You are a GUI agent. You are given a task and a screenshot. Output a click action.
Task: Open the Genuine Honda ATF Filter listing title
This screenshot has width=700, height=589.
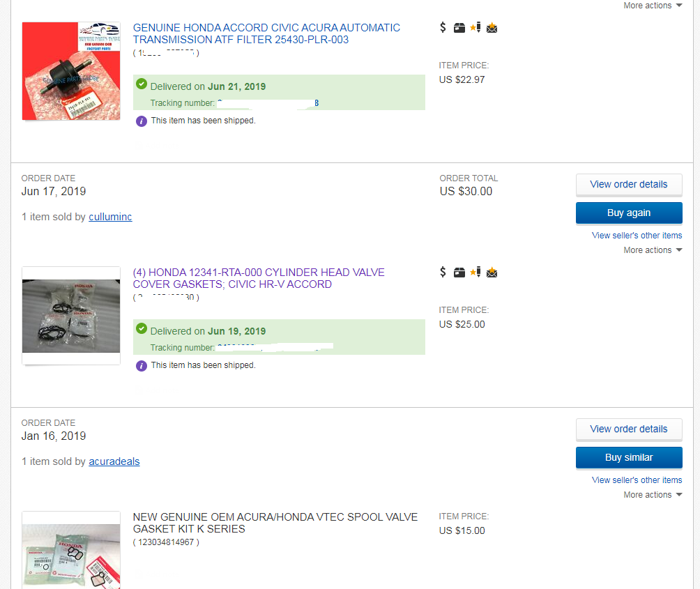[266, 33]
